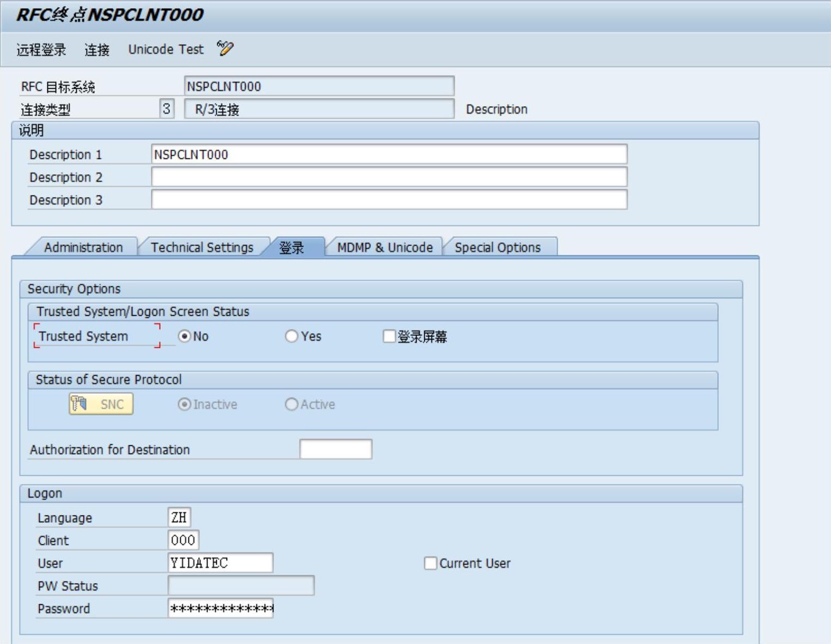831x644 pixels.
Task: Click 远程登录 remote logon button
Action: 41,50
